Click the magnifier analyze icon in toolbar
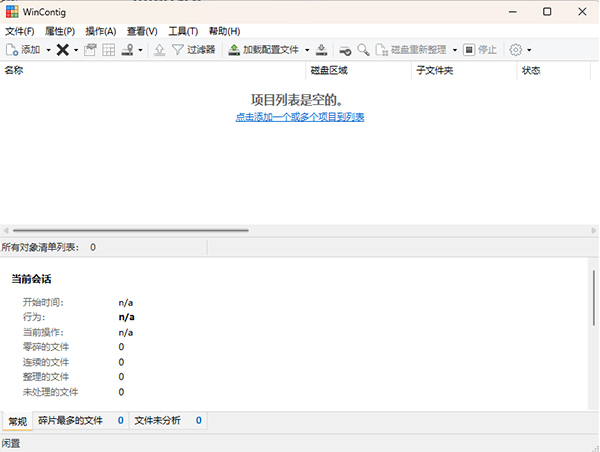600x452 pixels. [363, 49]
